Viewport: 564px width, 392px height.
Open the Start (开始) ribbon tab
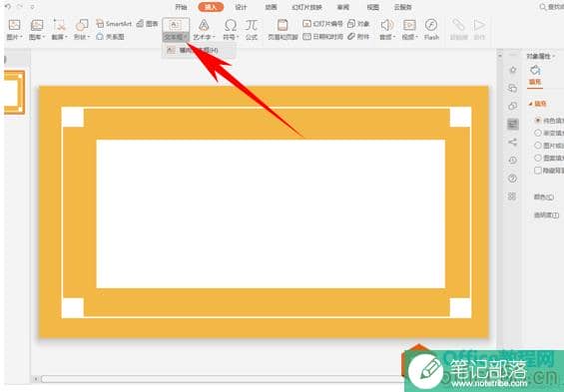181,7
